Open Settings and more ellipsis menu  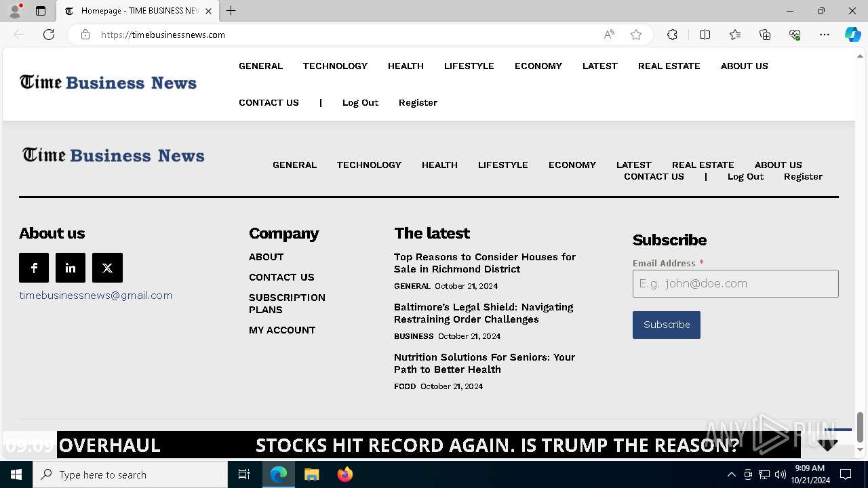point(825,35)
